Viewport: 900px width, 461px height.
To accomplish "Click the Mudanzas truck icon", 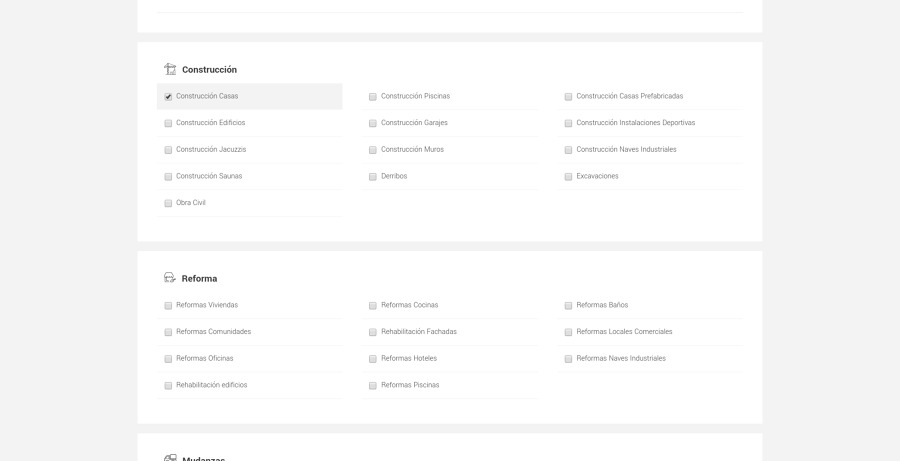I will click(170, 458).
